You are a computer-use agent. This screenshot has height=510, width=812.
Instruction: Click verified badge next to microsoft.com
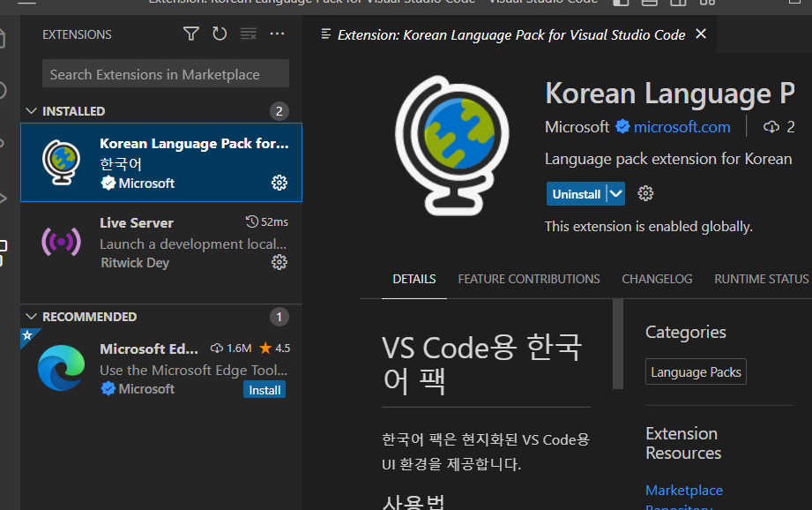[622, 126]
